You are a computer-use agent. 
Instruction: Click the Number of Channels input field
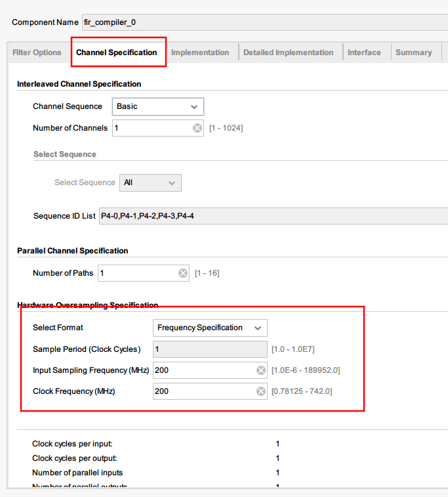[158, 128]
